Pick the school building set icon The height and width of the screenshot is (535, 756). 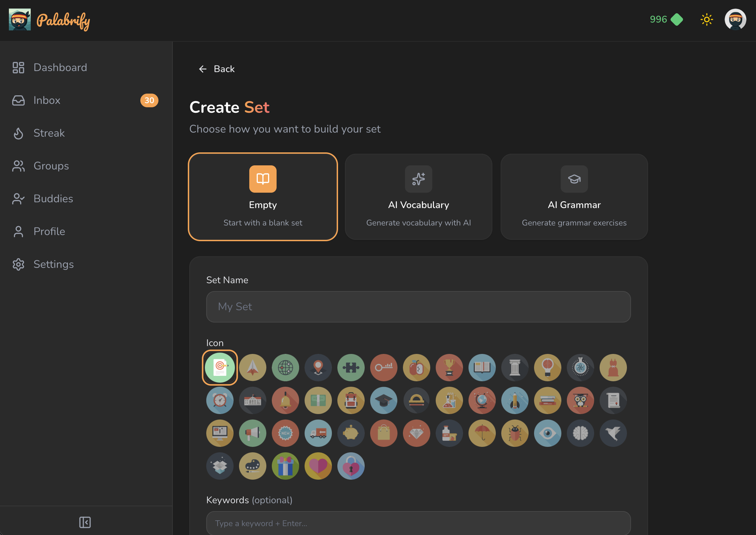(x=253, y=400)
